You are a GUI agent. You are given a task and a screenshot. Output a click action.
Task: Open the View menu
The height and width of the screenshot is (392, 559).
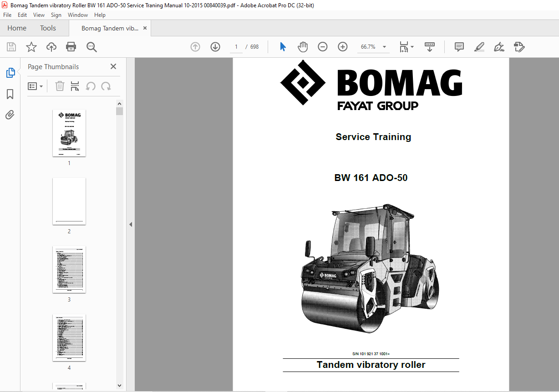pos(39,15)
